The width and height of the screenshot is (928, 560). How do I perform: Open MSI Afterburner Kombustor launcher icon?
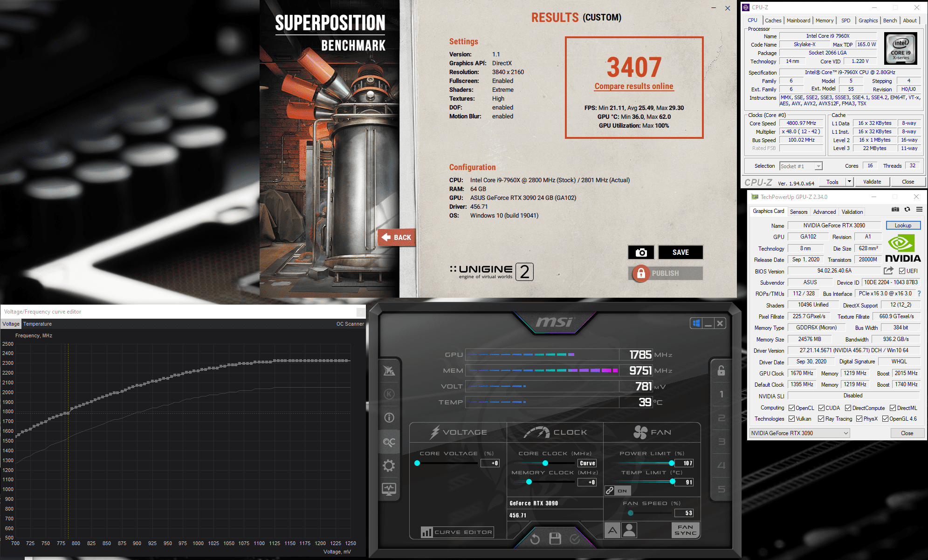tap(389, 371)
